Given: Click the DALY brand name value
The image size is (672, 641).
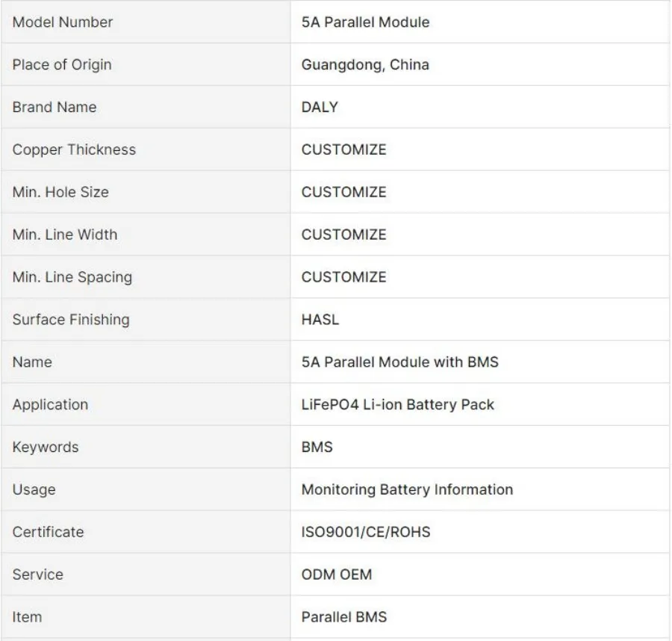Looking at the screenshot, I should [x=320, y=108].
